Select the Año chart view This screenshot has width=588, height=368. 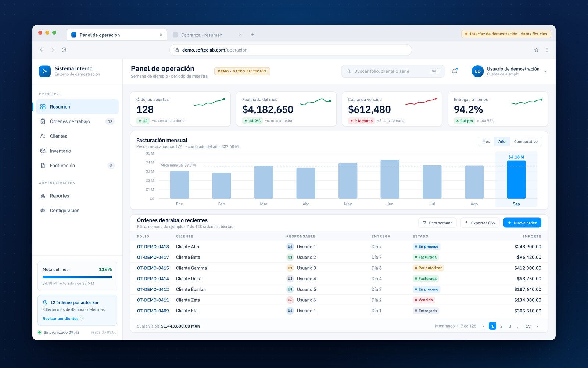point(502,142)
